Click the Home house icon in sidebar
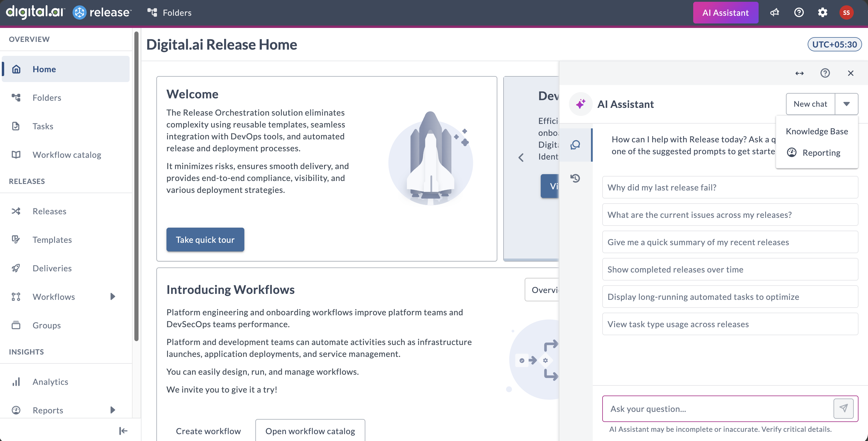The height and width of the screenshot is (441, 868). 16,69
